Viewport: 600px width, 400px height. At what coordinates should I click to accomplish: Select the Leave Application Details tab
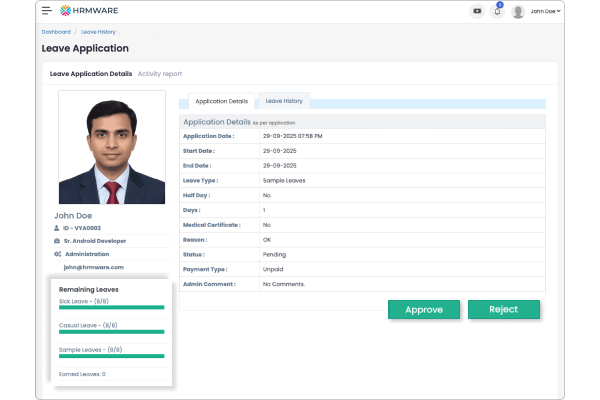click(x=91, y=73)
